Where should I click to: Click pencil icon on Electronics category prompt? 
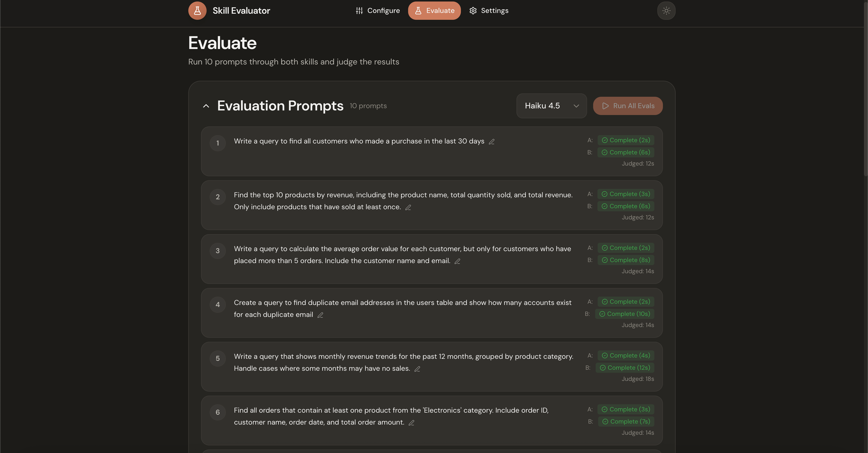[411, 423]
